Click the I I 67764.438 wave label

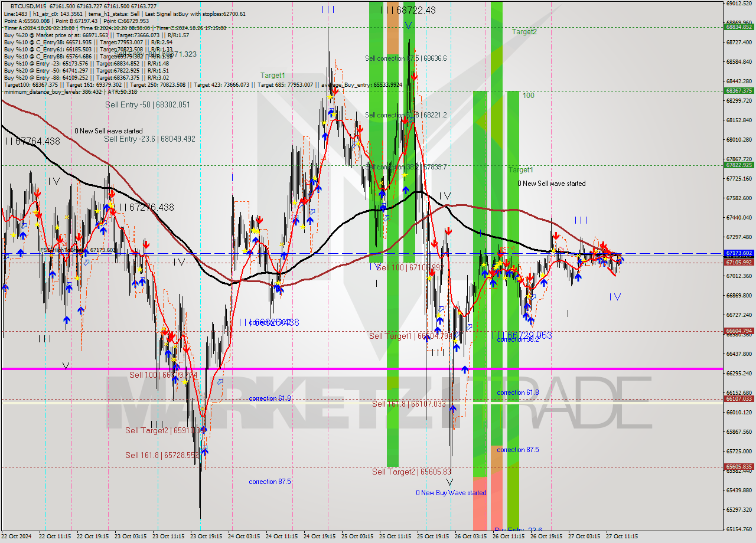click(x=32, y=141)
